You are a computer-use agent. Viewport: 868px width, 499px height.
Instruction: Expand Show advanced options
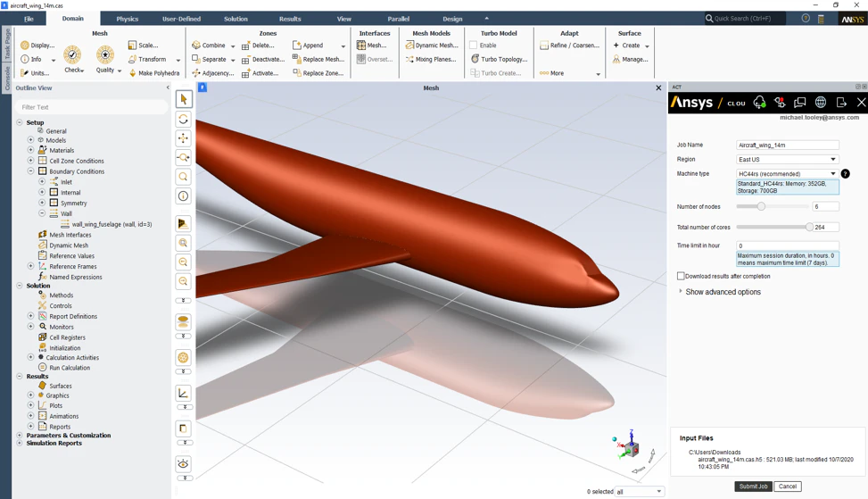pos(720,292)
